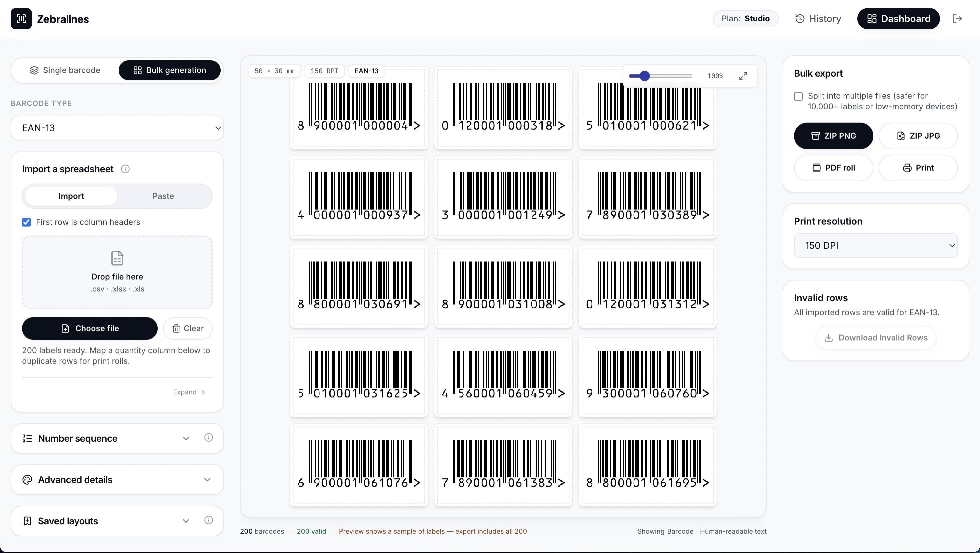The width and height of the screenshot is (980, 553).
Task: Click the Print button
Action: [918, 168]
